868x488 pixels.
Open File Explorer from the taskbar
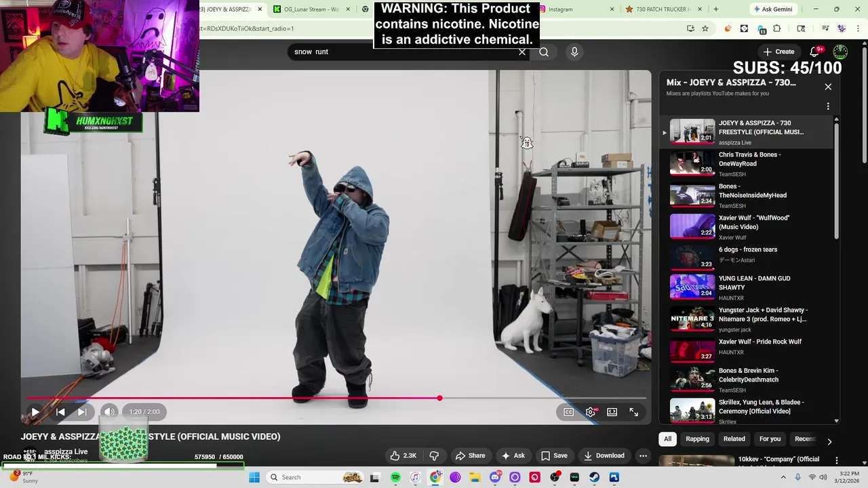[475, 477]
